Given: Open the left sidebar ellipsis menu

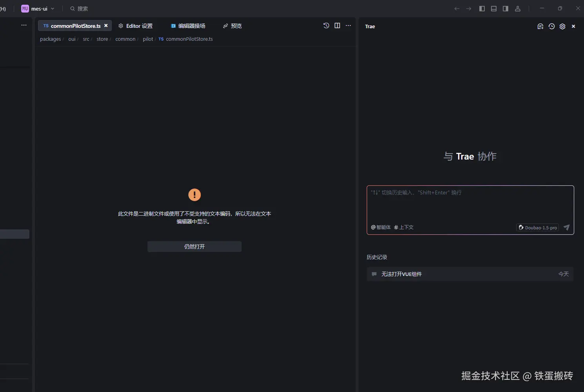Looking at the screenshot, I should (24, 25).
